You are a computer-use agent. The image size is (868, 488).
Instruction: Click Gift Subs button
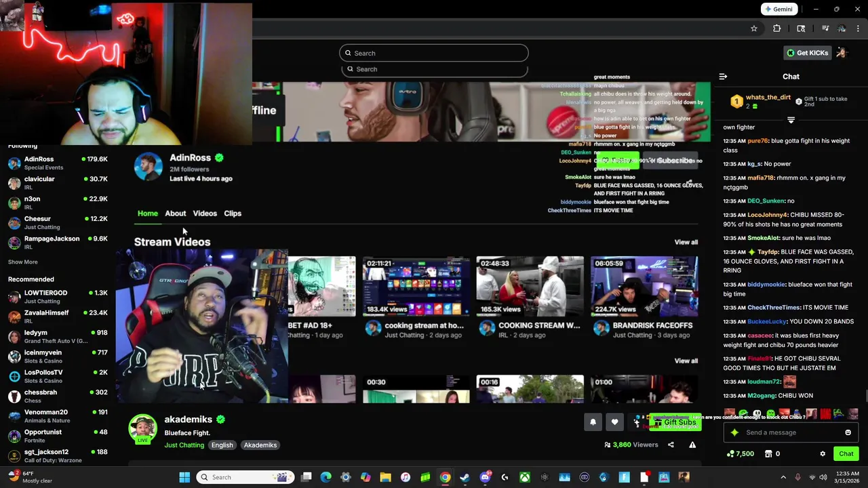click(x=675, y=422)
